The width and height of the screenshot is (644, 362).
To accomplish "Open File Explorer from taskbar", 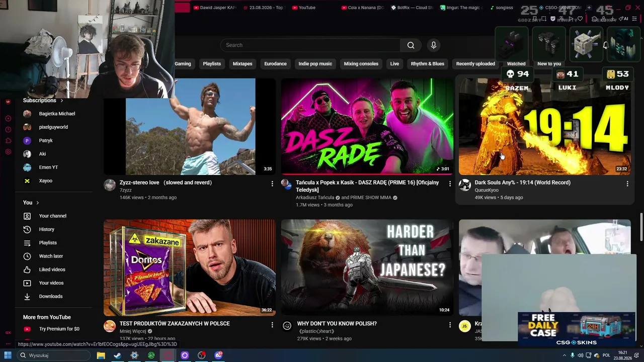I will point(101,355).
